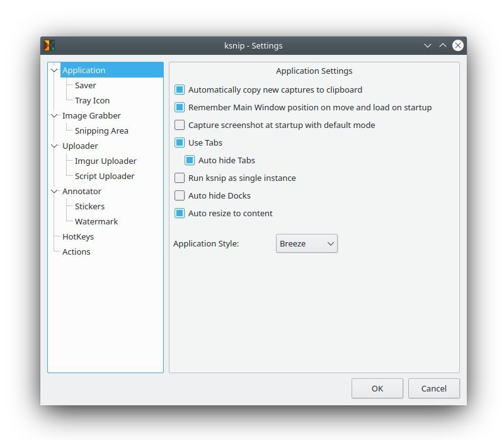Toggle the Auto hide Tabs checkbox
The width and height of the screenshot is (504, 440).
190,160
